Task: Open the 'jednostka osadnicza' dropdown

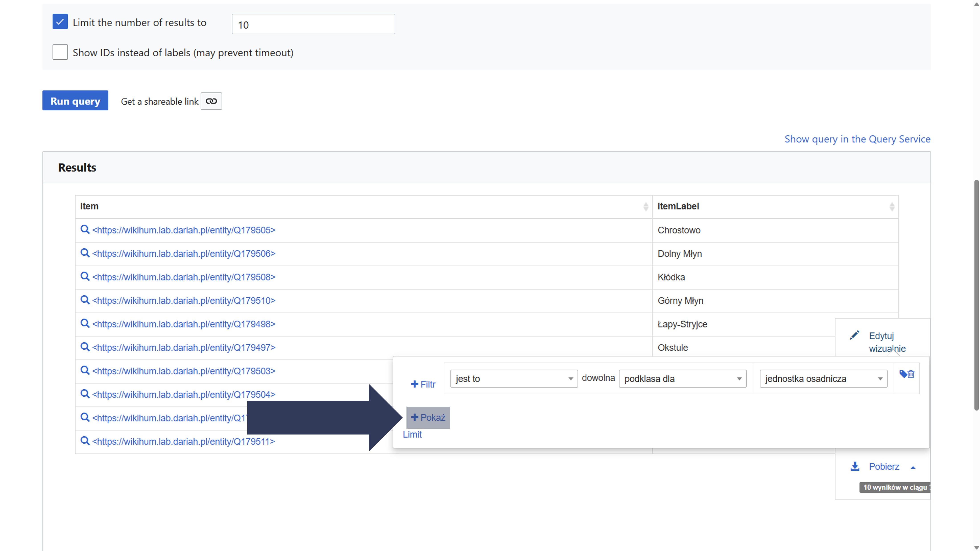Action: [x=823, y=379]
